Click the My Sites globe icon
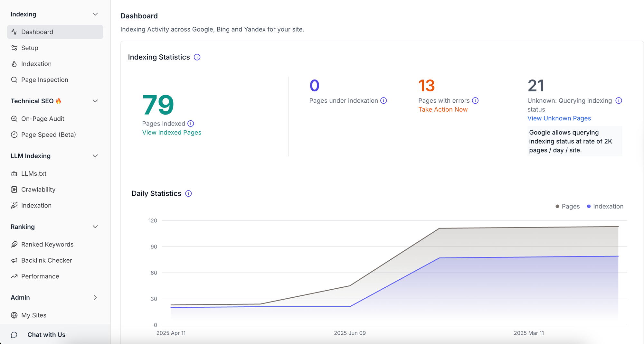 pyautogui.click(x=14, y=315)
